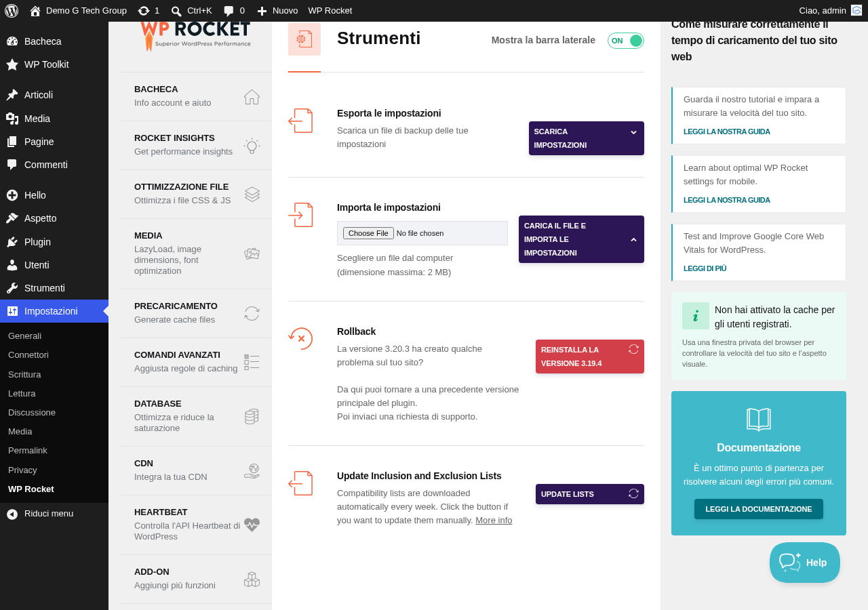The height and width of the screenshot is (610, 868).
Task: Open Database tab
Action: 196,417
